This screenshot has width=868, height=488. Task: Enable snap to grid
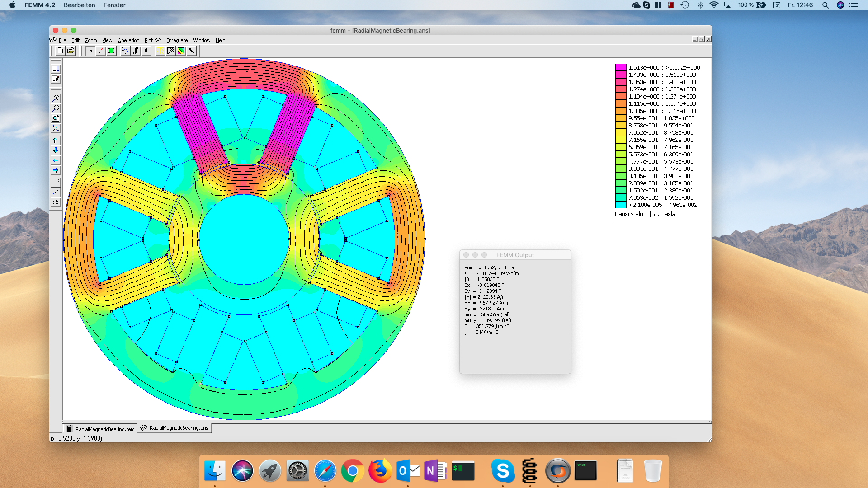pyautogui.click(x=56, y=192)
